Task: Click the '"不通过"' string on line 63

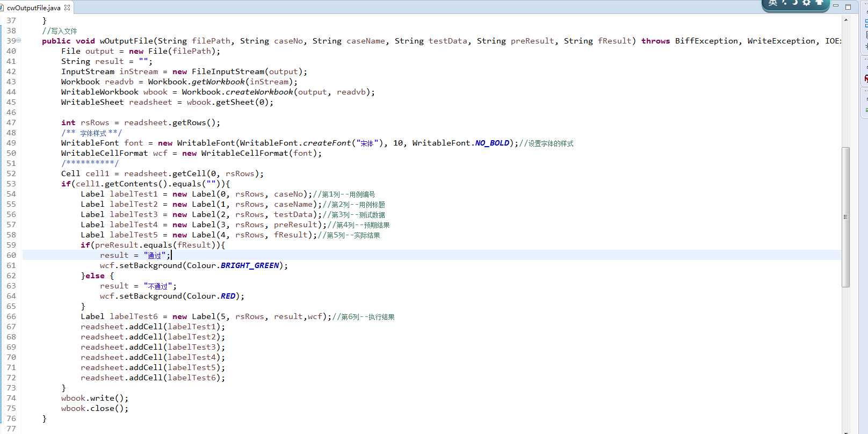Action: (x=158, y=286)
